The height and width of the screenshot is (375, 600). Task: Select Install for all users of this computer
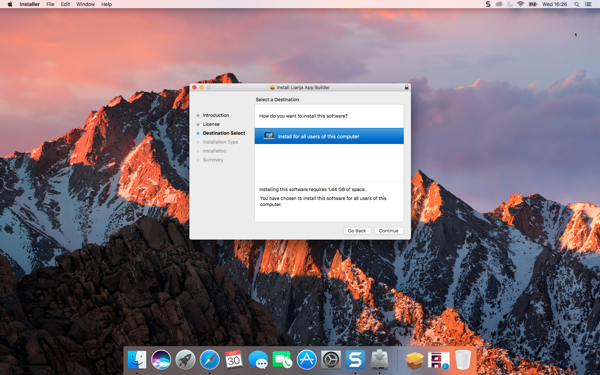(x=329, y=136)
